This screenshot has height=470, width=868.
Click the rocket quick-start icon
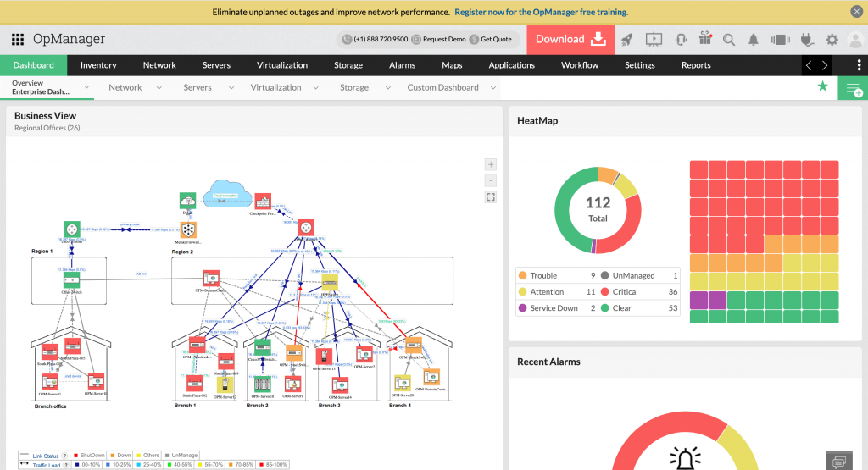pyautogui.click(x=626, y=40)
